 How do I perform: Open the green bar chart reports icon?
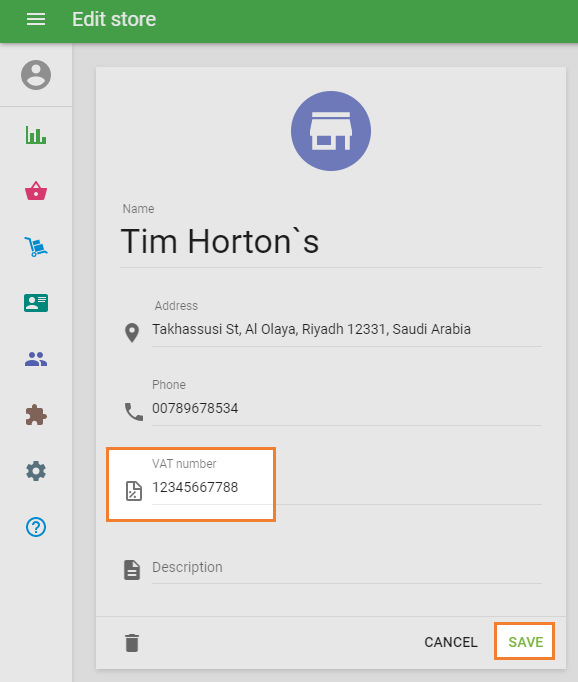[x=36, y=135]
